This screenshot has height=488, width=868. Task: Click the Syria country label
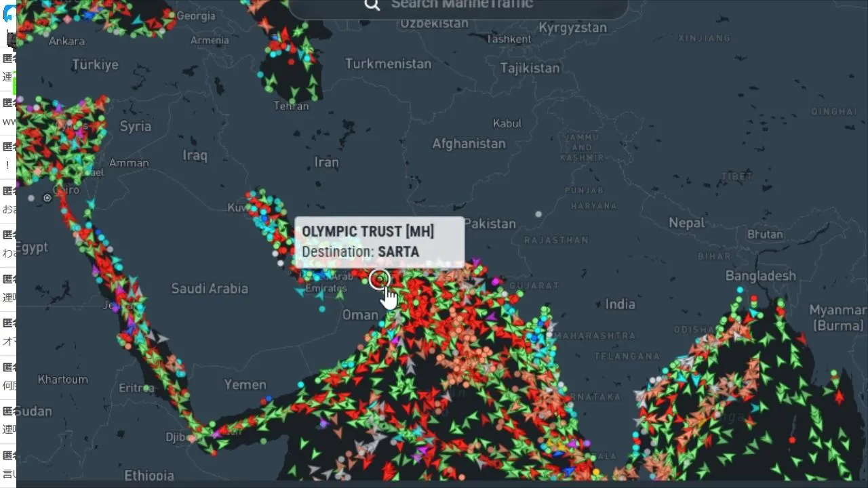coord(135,126)
